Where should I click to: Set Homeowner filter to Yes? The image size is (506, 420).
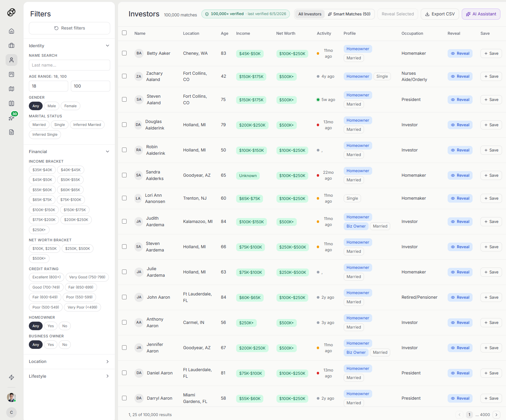tap(51, 326)
